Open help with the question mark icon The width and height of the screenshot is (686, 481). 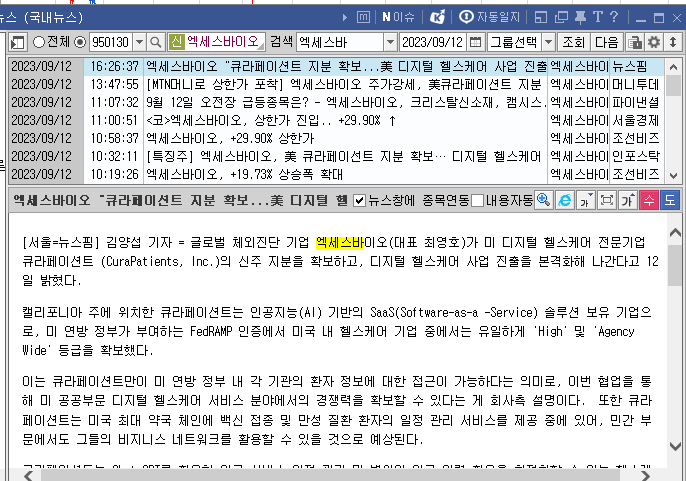(614, 17)
